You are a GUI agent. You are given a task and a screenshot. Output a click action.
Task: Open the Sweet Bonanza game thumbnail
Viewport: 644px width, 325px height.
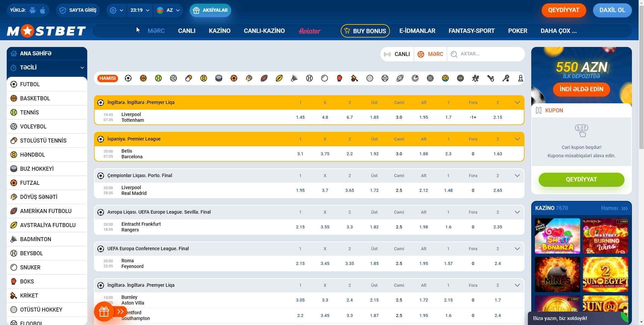coord(557,236)
